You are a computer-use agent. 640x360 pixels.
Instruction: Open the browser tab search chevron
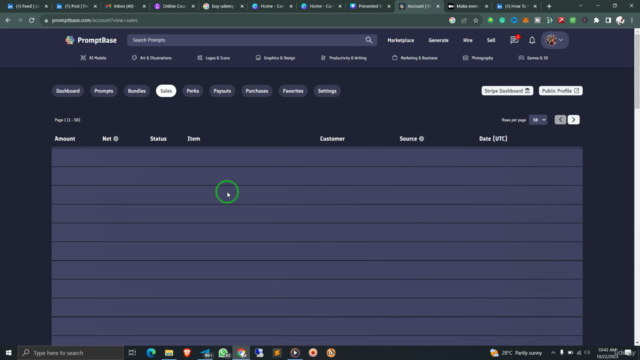coord(580,6)
